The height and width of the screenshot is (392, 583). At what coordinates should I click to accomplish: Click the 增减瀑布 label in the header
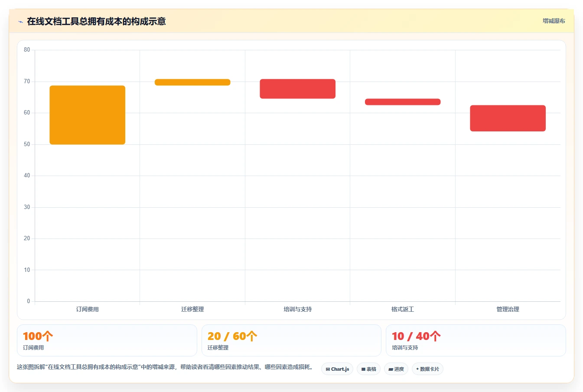click(554, 21)
